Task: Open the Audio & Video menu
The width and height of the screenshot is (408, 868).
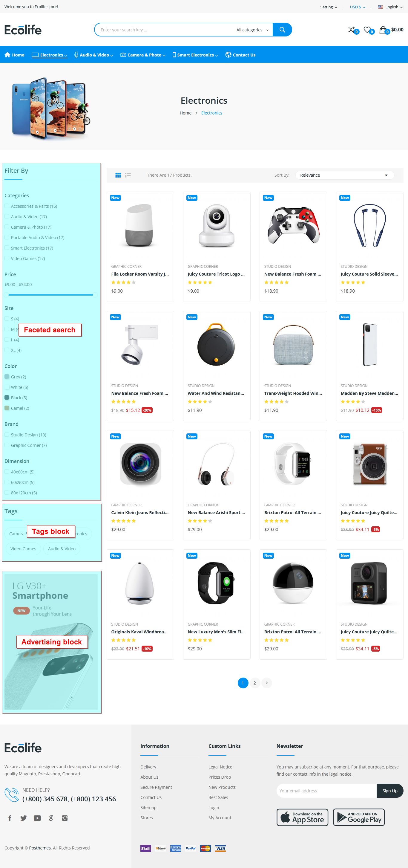Action: 93,55
